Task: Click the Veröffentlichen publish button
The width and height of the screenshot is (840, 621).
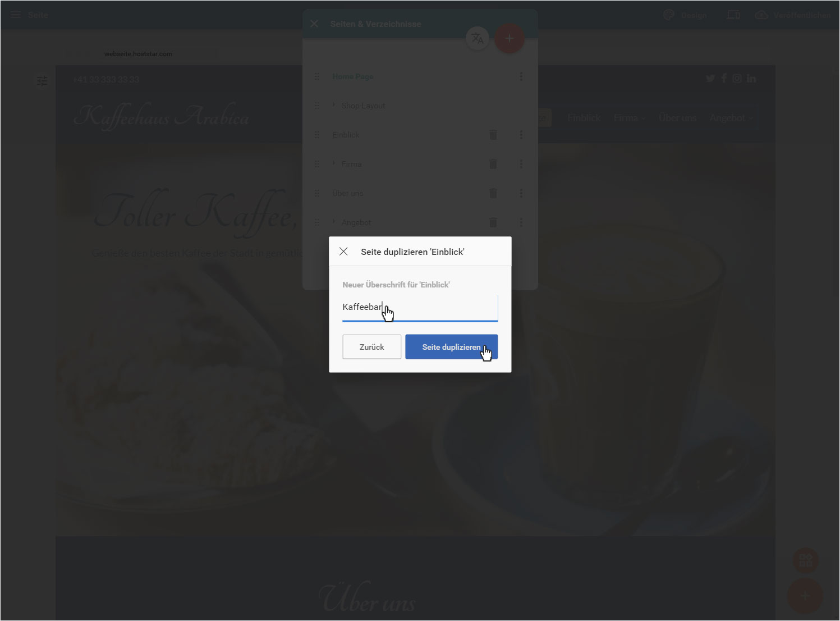Action: pyautogui.click(x=792, y=15)
